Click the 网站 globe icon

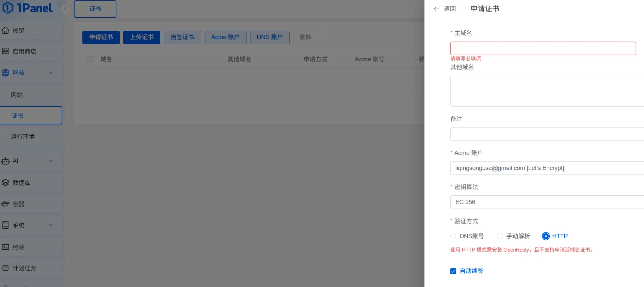point(5,73)
